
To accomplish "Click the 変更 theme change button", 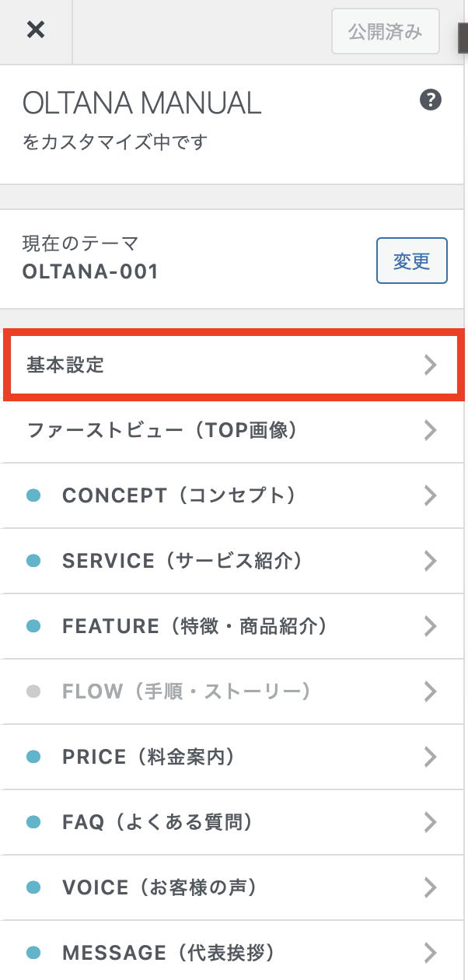I will point(412,261).
